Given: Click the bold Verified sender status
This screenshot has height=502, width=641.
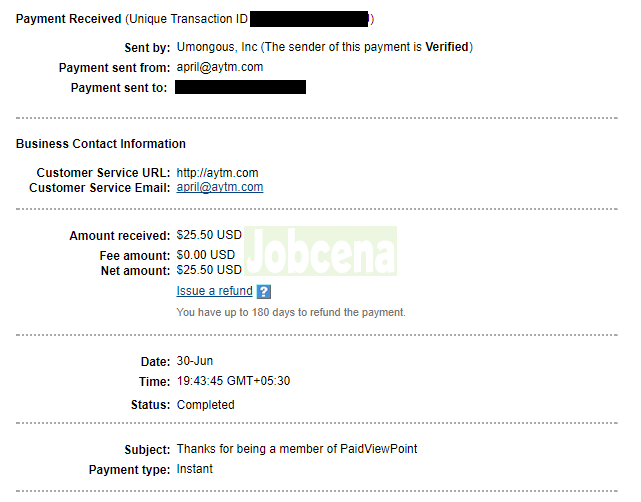Looking at the screenshot, I should (x=445, y=47).
